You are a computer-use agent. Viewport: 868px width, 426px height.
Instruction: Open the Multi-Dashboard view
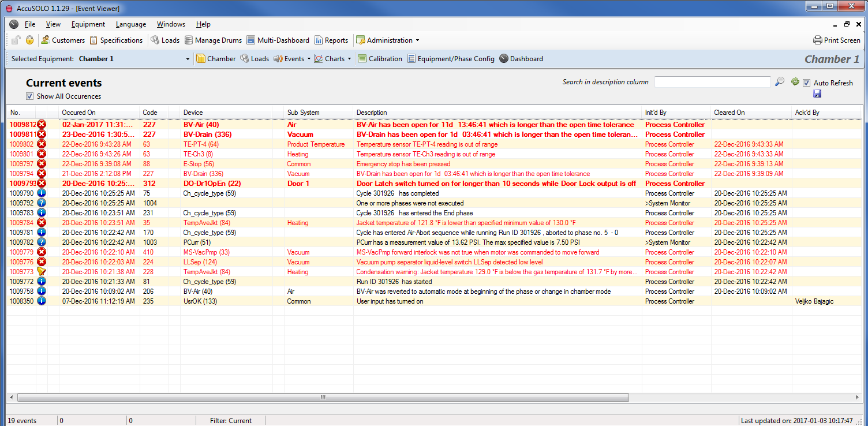(x=278, y=40)
